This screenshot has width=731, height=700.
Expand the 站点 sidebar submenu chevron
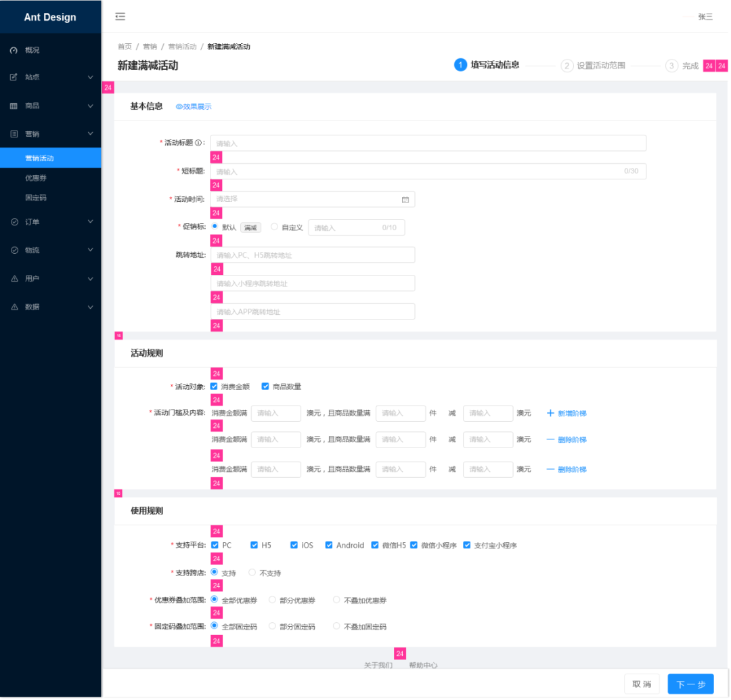pyautogui.click(x=91, y=77)
